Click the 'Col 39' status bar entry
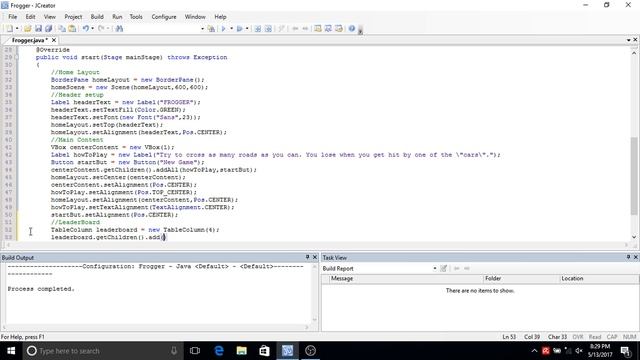The width and height of the screenshot is (640, 360). point(532,337)
